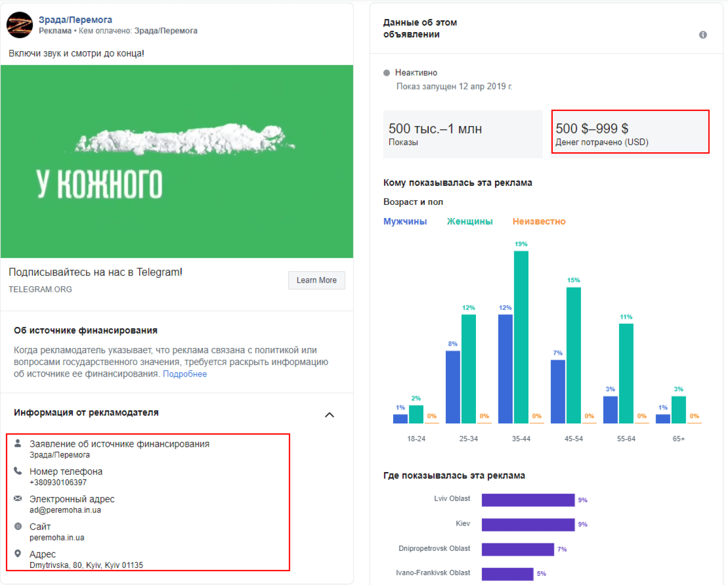Screen dimensions: 728x585
Task: Click the person icon beside funding statement
Action: tap(18, 443)
